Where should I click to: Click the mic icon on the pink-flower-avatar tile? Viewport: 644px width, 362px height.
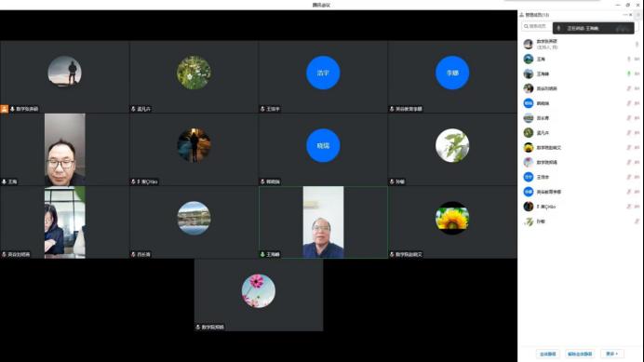(x=198, y=327)
